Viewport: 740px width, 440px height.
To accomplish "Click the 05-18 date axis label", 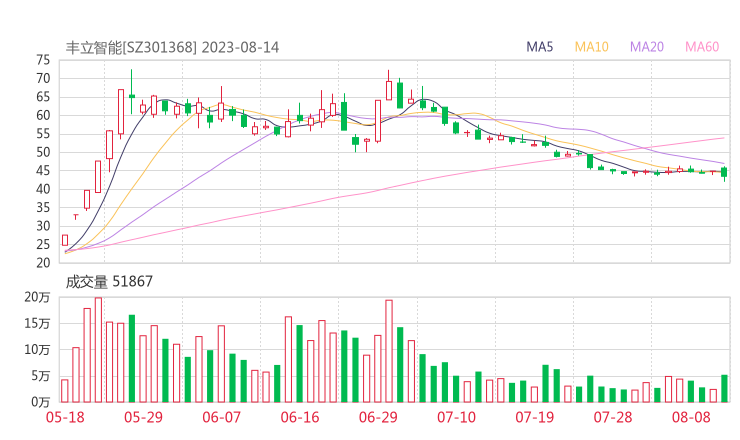I will [65, 417].
